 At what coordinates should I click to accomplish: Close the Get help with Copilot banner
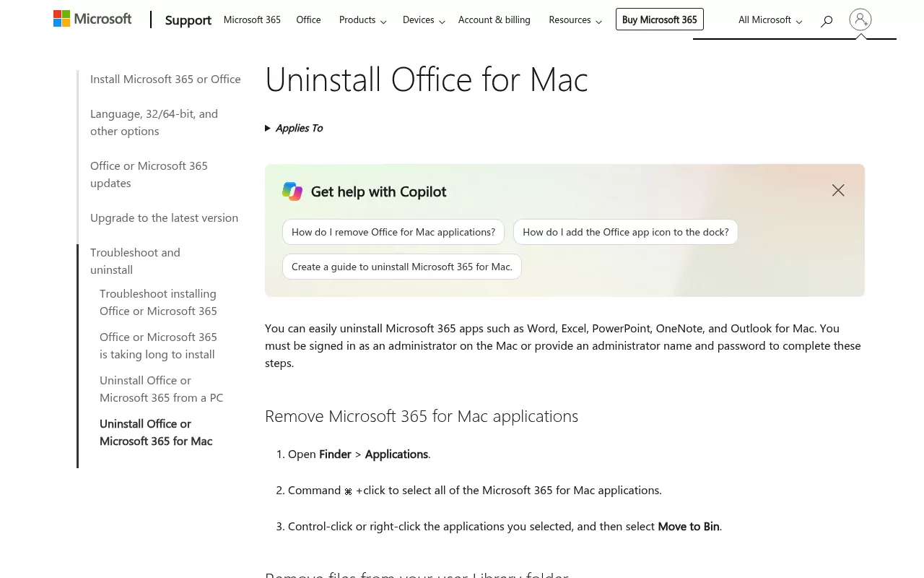[x=838, y=190]
